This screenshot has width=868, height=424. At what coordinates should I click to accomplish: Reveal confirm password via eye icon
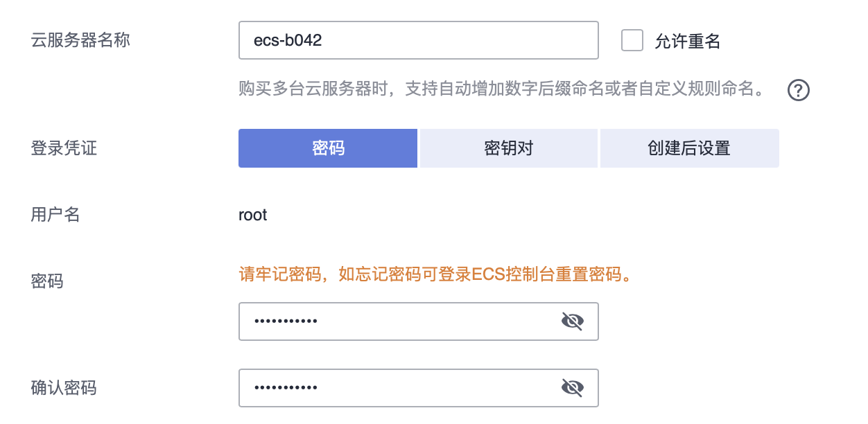[572, 387]
